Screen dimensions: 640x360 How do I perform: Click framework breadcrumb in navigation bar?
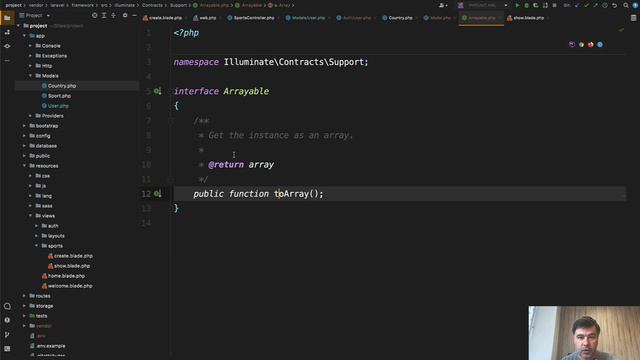click(x=82, y=5)
